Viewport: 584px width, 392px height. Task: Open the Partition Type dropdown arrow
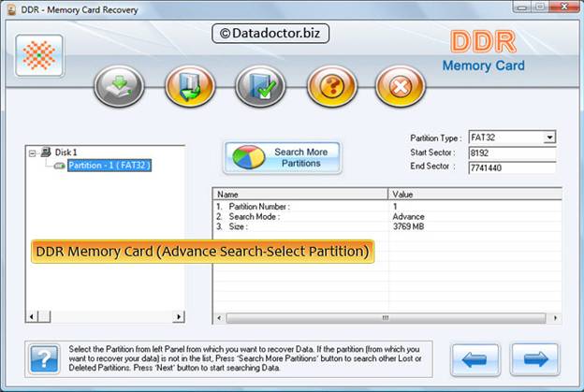coord(549,138)
